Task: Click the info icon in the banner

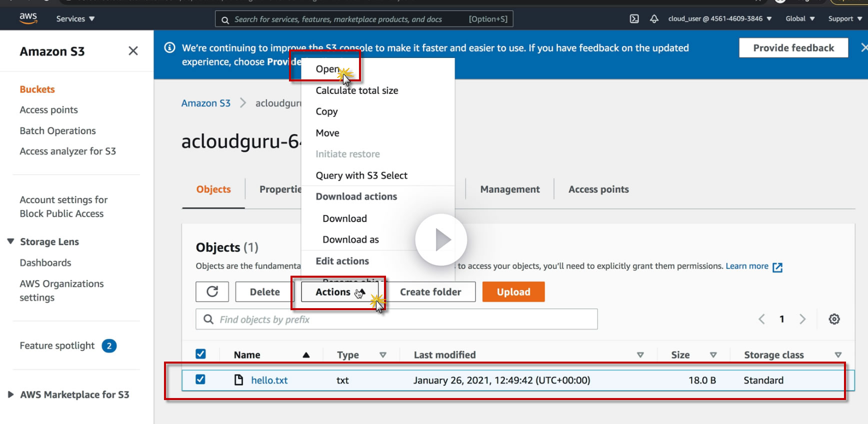Action: point(170,47)
